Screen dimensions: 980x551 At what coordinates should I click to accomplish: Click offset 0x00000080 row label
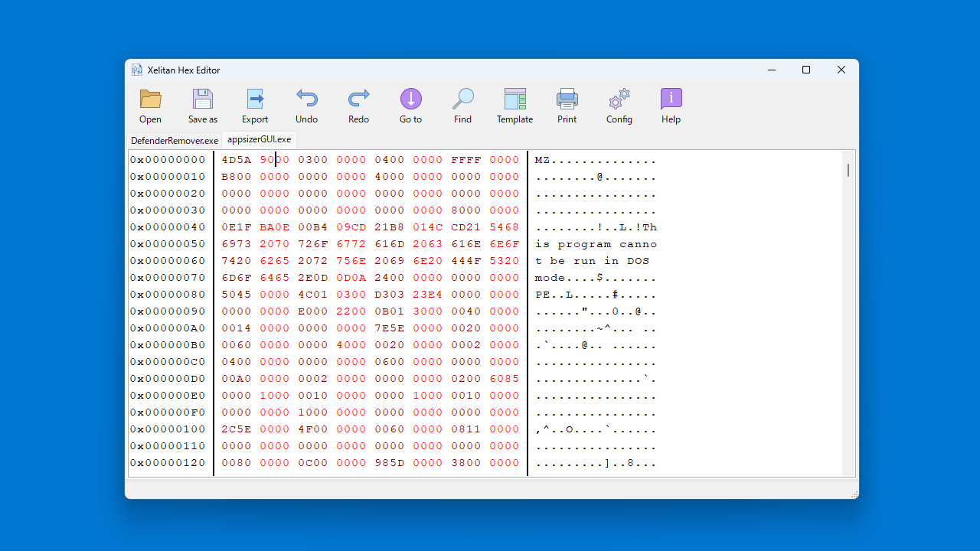168,295
